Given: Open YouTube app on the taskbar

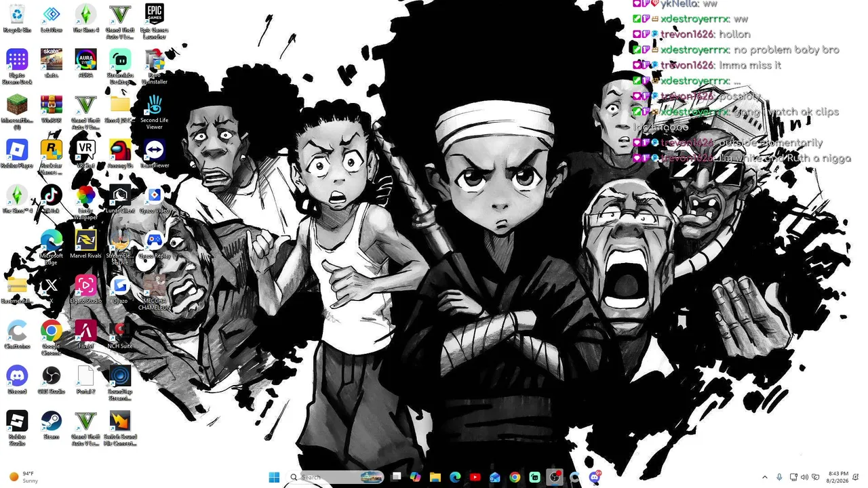Looking at the screenshot, I should [x=475, y=477].
